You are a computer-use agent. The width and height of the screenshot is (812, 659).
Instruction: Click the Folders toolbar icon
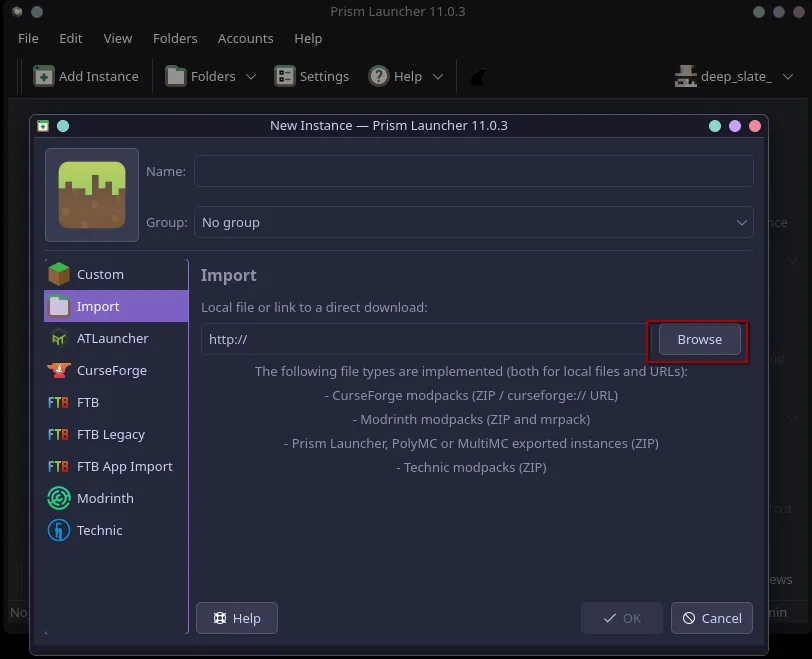[x=176, y=76]
